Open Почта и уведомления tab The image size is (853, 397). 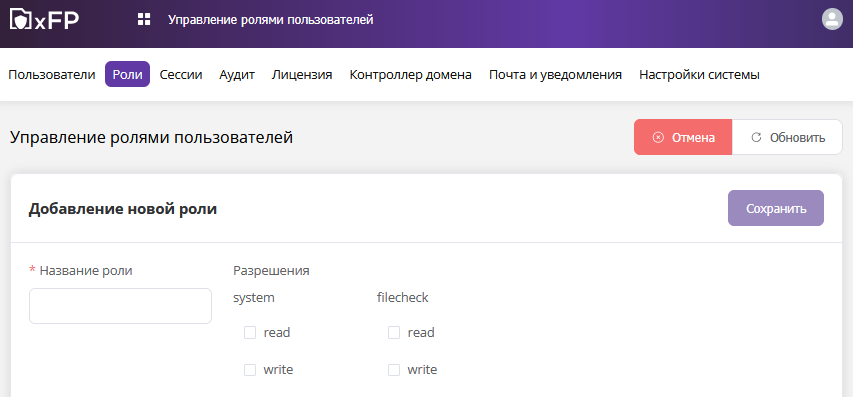tap(555, 75)
